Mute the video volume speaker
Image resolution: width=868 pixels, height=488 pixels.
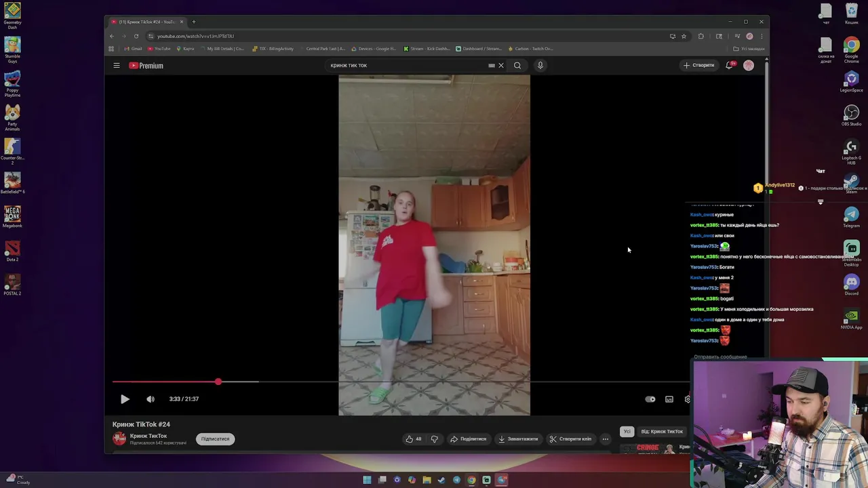click(x=151, y=399)
